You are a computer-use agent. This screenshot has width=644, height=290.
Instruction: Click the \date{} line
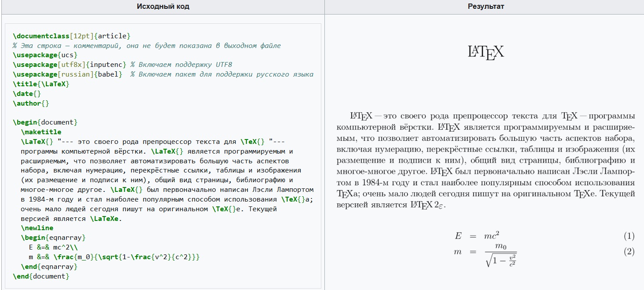point(27,94)
